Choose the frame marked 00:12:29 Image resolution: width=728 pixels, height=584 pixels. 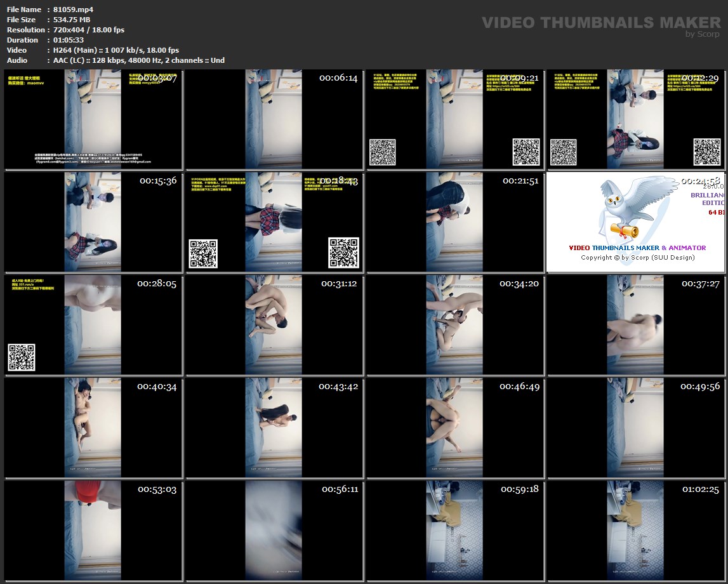click(x=636, y=119)
